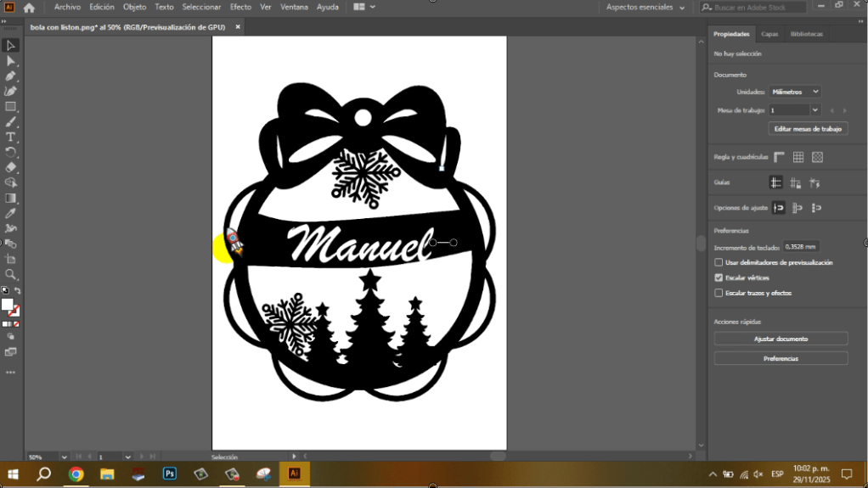Toggle transparency grid icon
The image size is (868, 488).
point(817,157)
